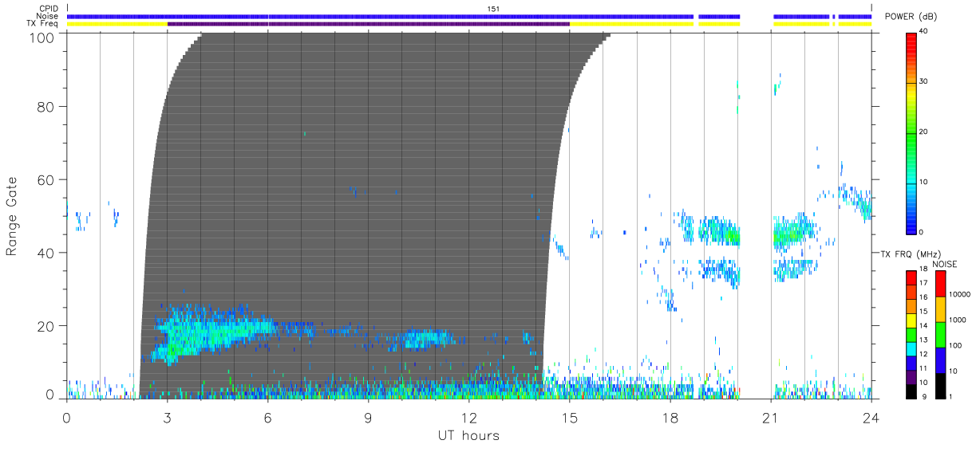Click the 10000 label on NOISE scale
Viewport: 980px width, 452px height.
(960, 294)
